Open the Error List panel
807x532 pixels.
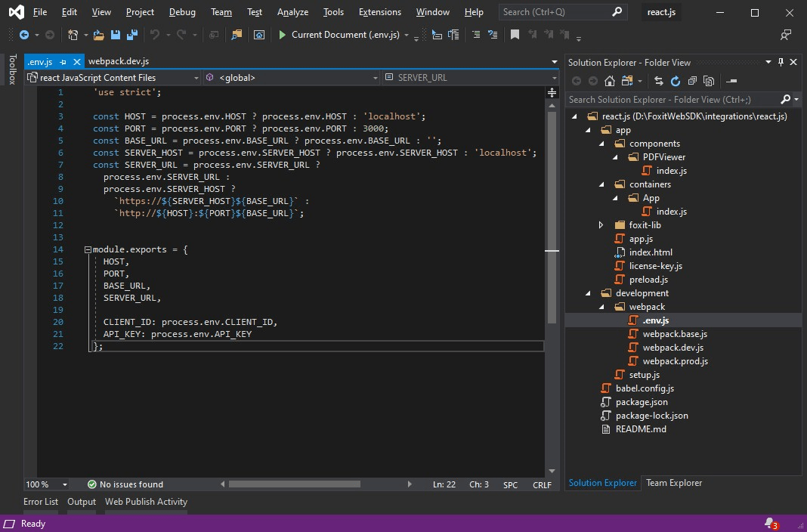[x=41, y=502]
